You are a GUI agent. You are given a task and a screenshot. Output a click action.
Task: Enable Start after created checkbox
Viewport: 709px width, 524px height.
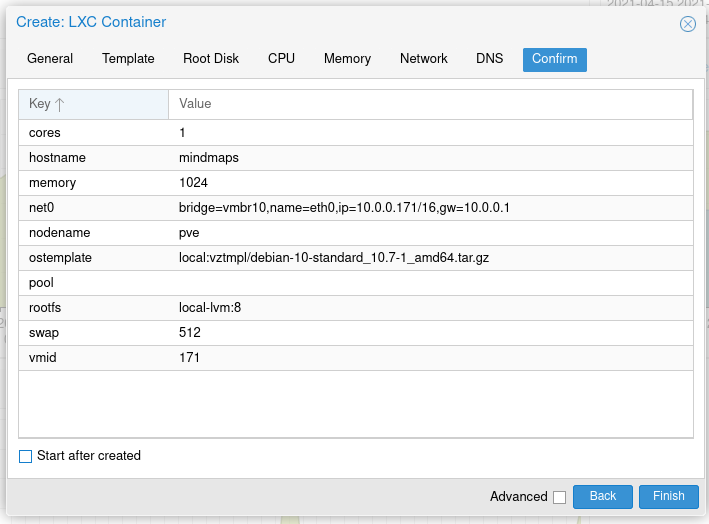(25, 456)
